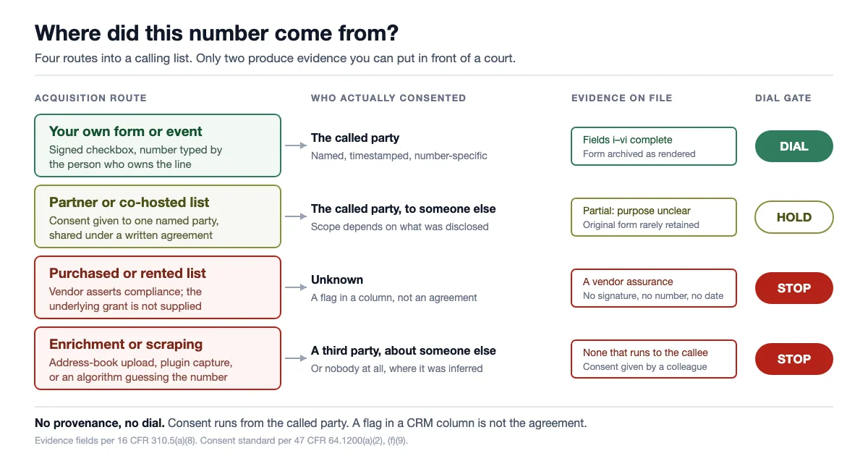Image resolution: width=868 pixels, height=456 pixels.
Task: Click 'The called party' heading text
Action: 355,138
